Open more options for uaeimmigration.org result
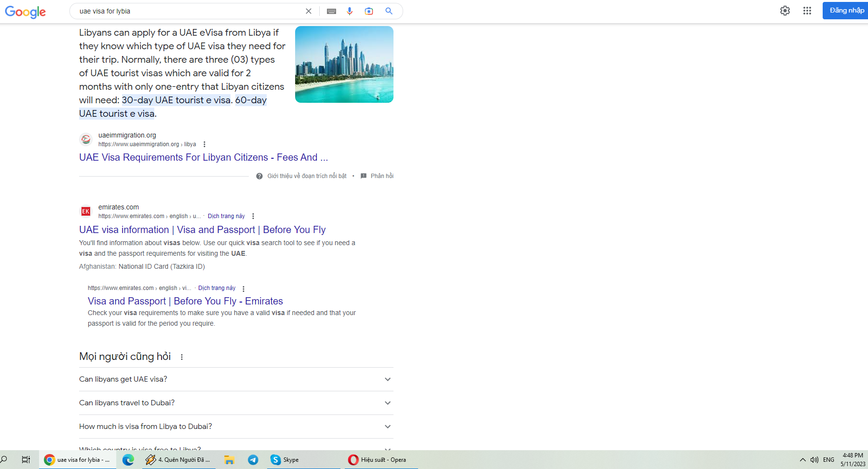This screenshot has height=469, width=868. click(x=204, y=144)
